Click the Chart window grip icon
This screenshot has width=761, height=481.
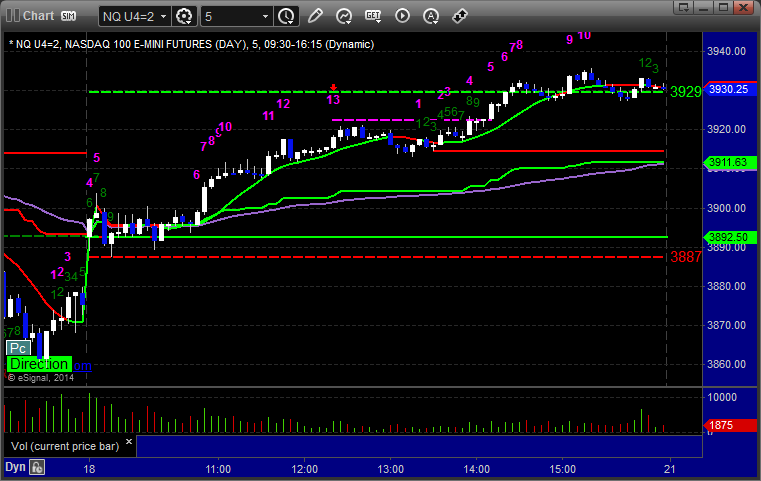click(13, 16)
